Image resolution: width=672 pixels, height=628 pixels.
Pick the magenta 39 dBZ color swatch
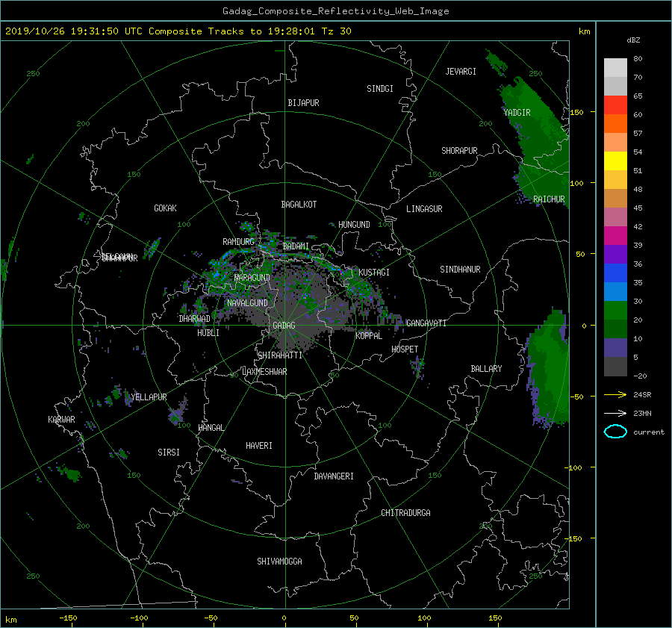coord(615,235)
